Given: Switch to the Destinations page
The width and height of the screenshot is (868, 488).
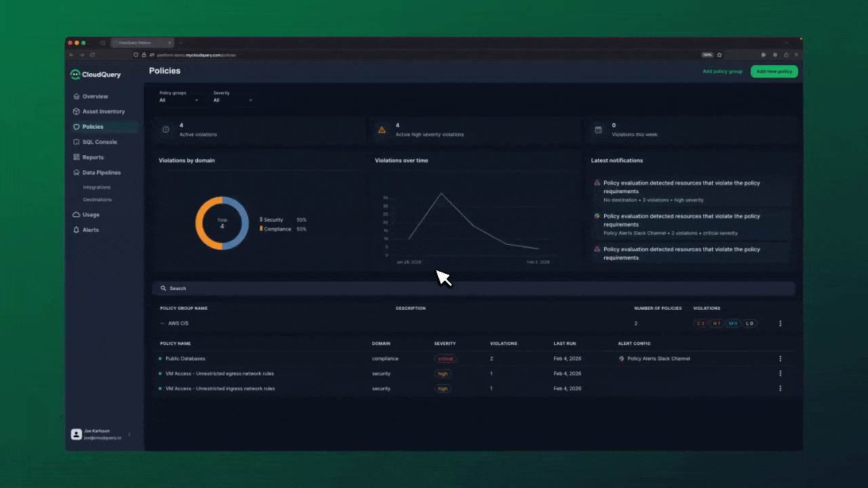Looking at the screenshot, I should coord(97,199).
